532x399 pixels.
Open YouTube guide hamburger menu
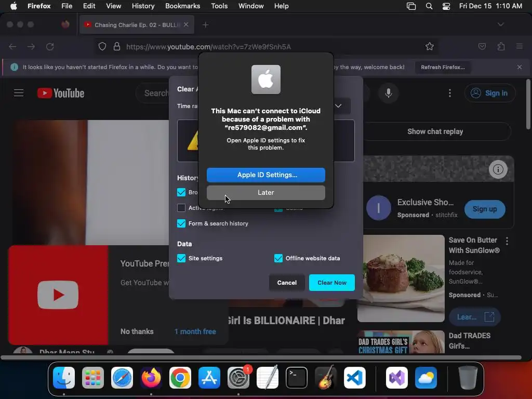click(x=19, y=93)
